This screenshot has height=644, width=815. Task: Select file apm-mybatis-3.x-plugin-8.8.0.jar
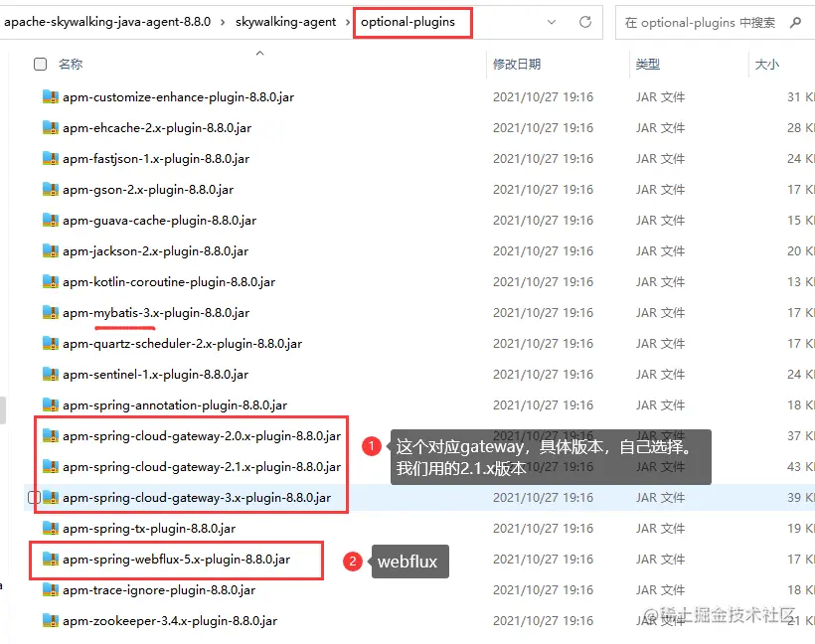[156, 313]
